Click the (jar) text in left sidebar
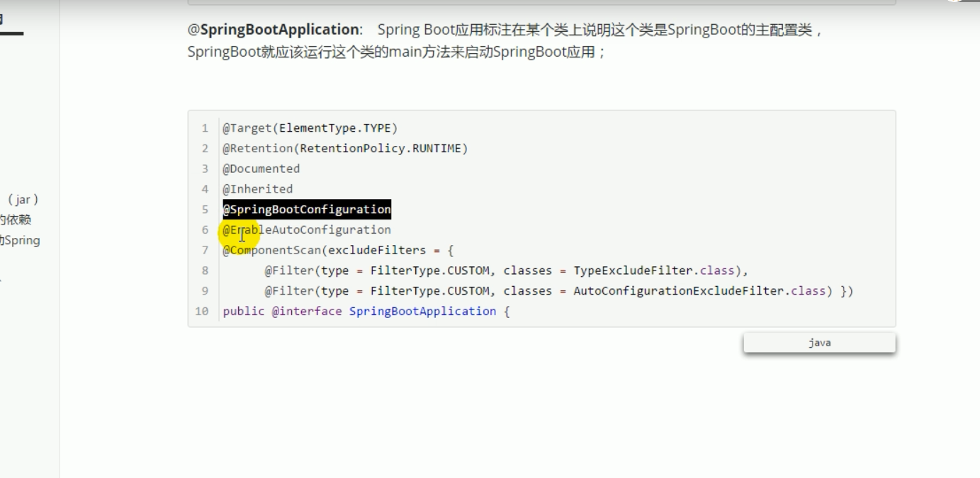The height and width of the screenshot is (478, 980). (23, 200)
